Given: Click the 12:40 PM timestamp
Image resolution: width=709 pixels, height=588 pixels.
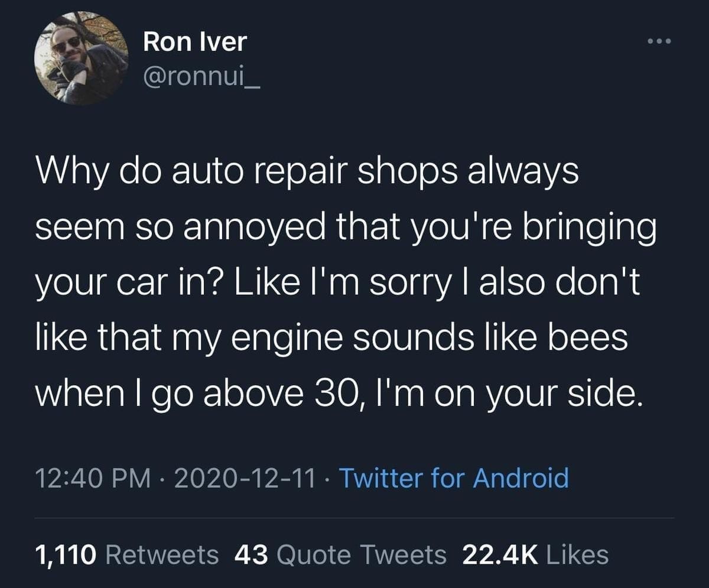Looking at the screenshot, I should [x=93, y=477].
